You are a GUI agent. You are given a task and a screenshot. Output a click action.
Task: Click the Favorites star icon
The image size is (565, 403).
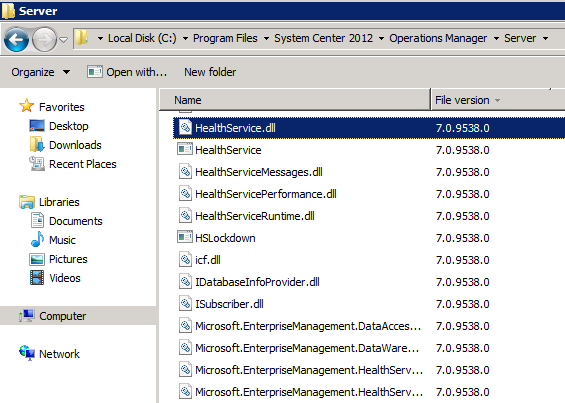pyautogui.click(x=27, y=106)
